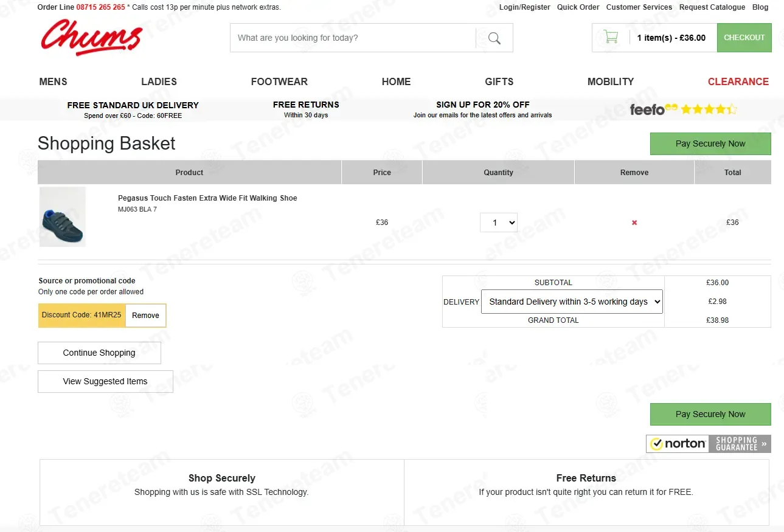Open the FOOTWEAR menu
This screenshot has height=532, width=784.
point(279,81)
